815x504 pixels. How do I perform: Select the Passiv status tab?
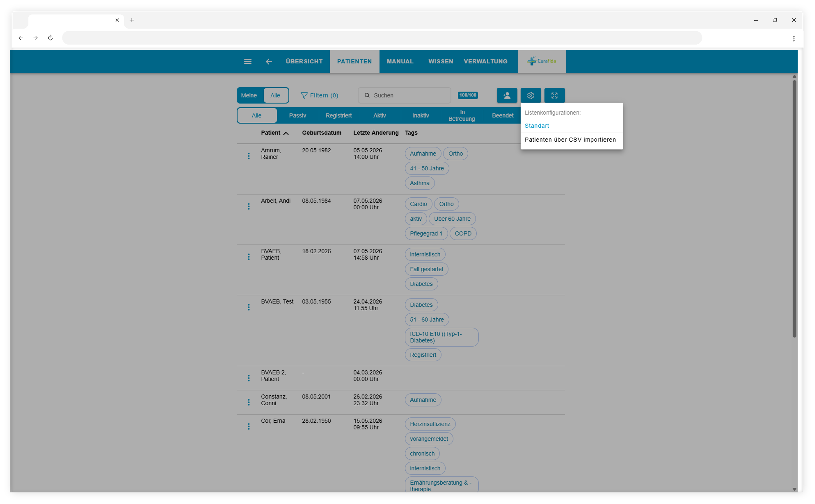click(297, 115)
